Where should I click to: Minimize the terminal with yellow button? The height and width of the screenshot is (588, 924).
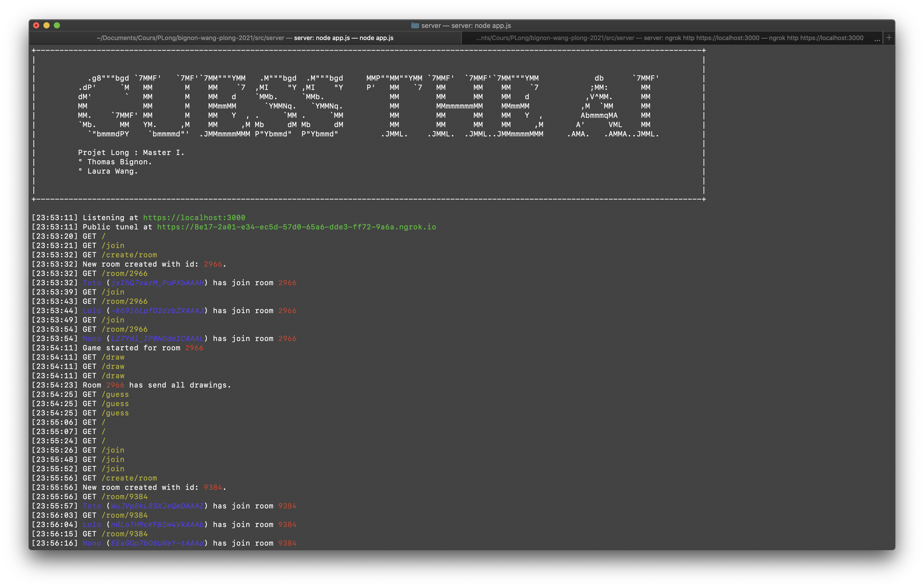tap(47, 25)
